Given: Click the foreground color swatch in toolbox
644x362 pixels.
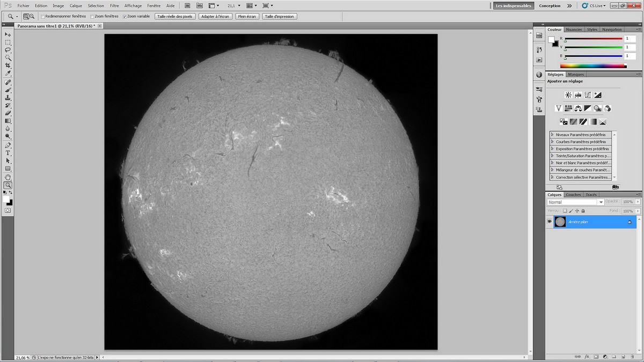Looking at the screenshot, I should (6, 199).
